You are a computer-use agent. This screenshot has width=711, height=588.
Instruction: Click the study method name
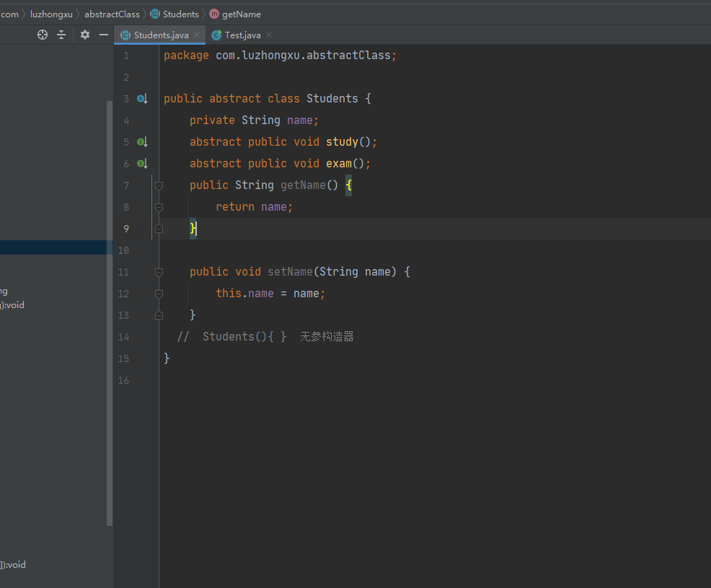pos(342,142)
